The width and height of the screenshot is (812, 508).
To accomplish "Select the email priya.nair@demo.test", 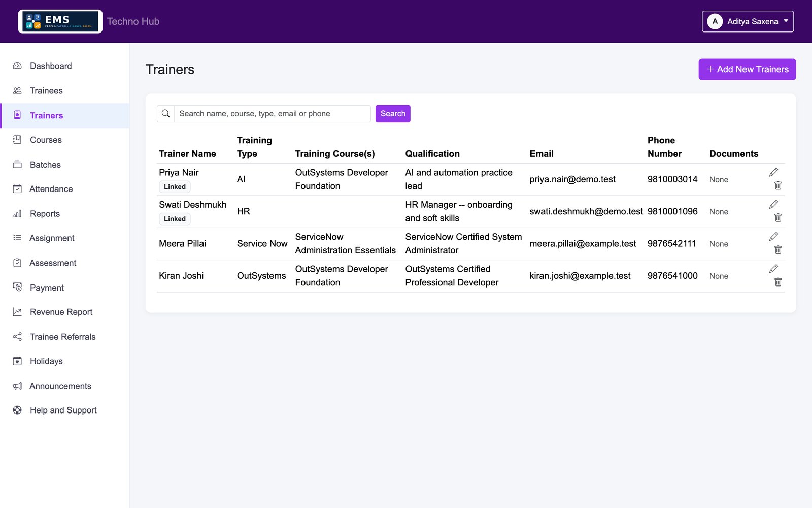I will [x=572, y=179].
